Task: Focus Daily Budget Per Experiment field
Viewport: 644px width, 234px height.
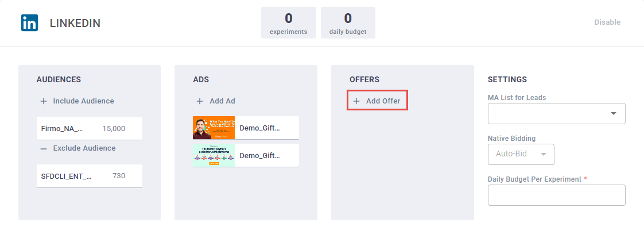Action: click(556, 195)
